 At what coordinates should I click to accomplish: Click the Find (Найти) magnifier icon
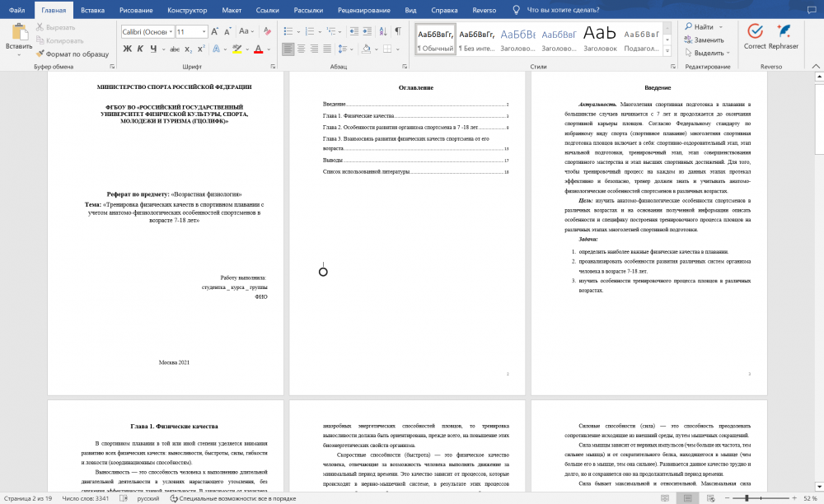click(x=688, y=26)
